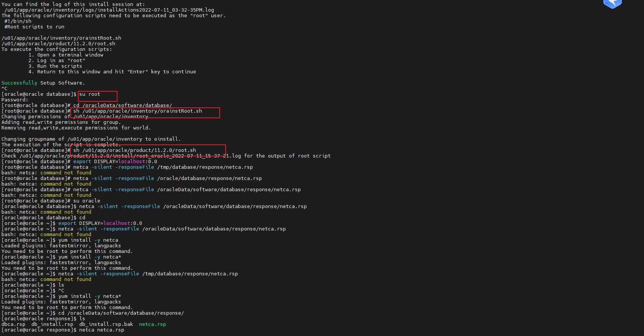644x336 pixels.
Task: Click the '^C' after the '[oracle@oracle ~]$' prompt
Action: point(61,291)
